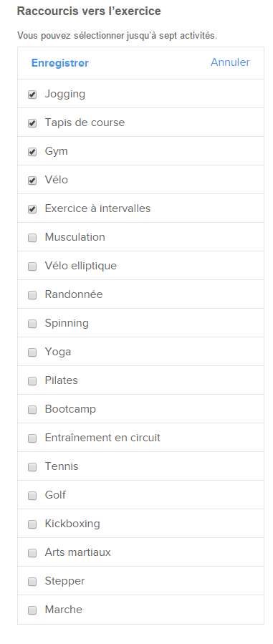Save the shortcuts with Enregistrer
The width and height of the screenshot is (273, 644).
click(x=60, y=63)
